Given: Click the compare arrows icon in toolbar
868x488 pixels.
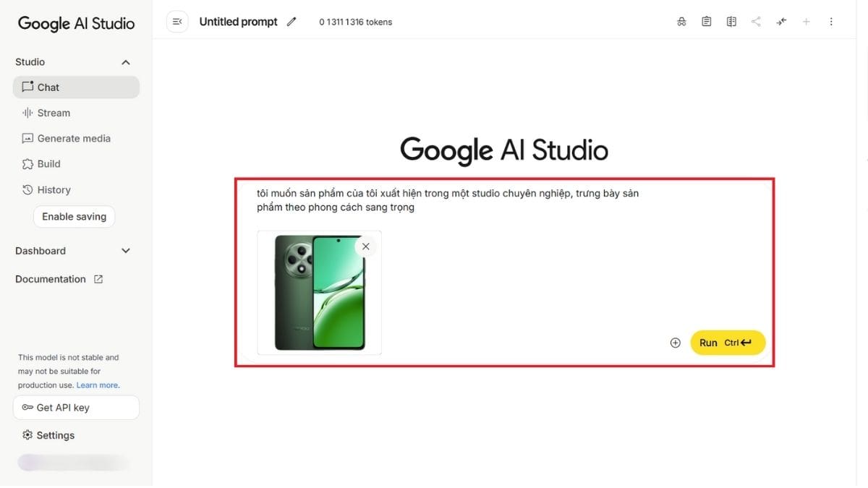Looking at the screenshot, I should pyautogui.click(x=781, y=22).
